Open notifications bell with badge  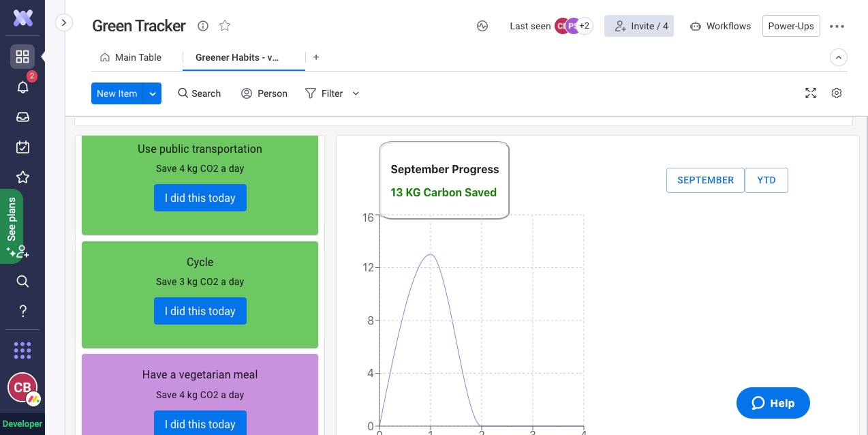tap(22, 87)
